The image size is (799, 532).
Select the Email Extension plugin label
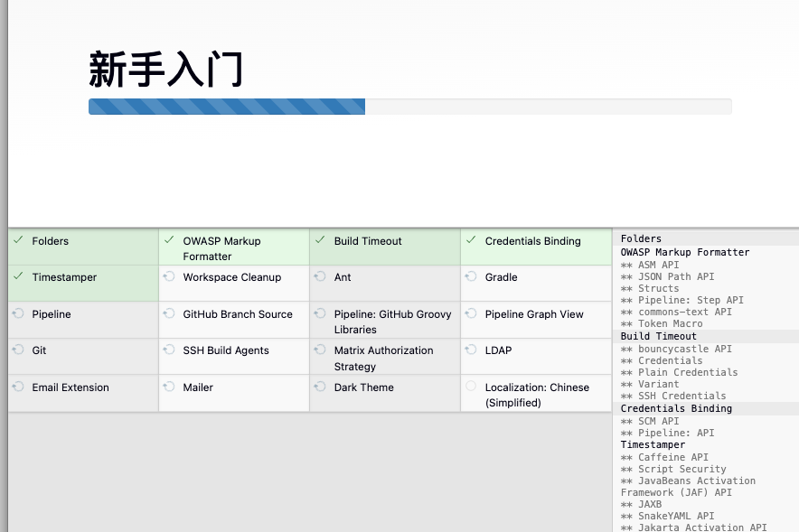(70, 387)
